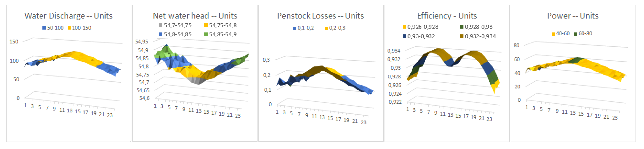Select the yellow 40-60 Power legend swatch
This screenshot has width=644, height=149.
(553, 34)
